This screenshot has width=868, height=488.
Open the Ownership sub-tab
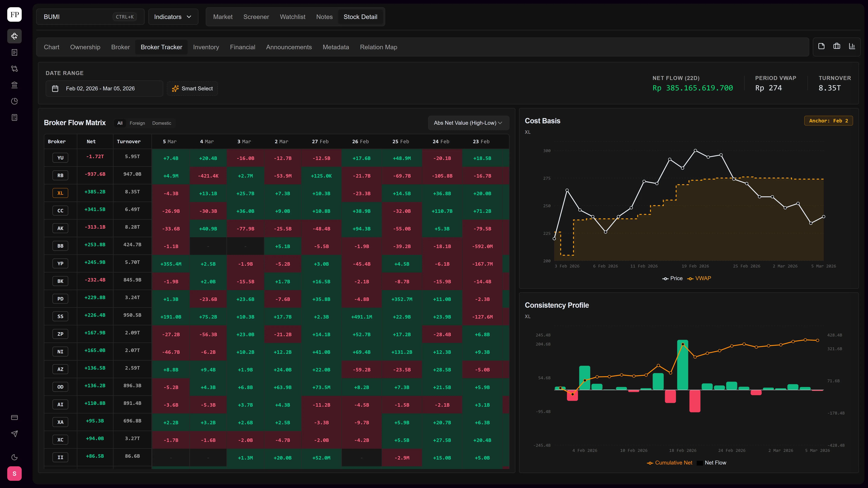[85, 47]
